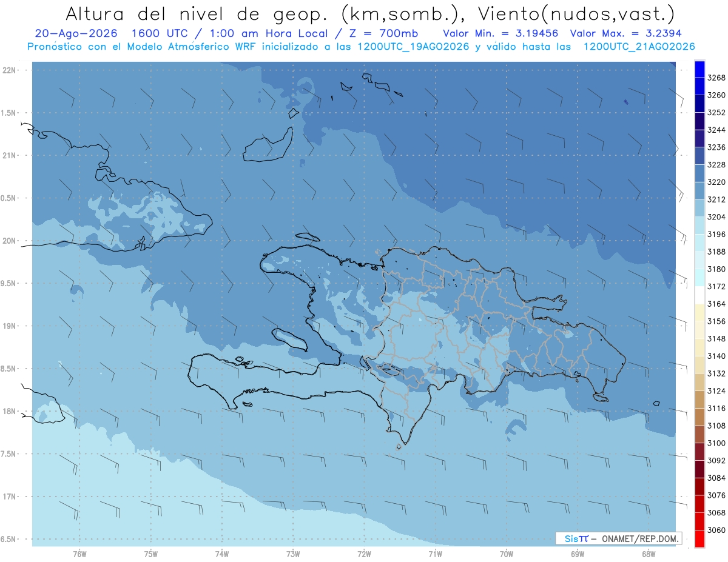Click the '74W' longitude axis label
This screenshot has width=728, height=562.
click(222, 554)
